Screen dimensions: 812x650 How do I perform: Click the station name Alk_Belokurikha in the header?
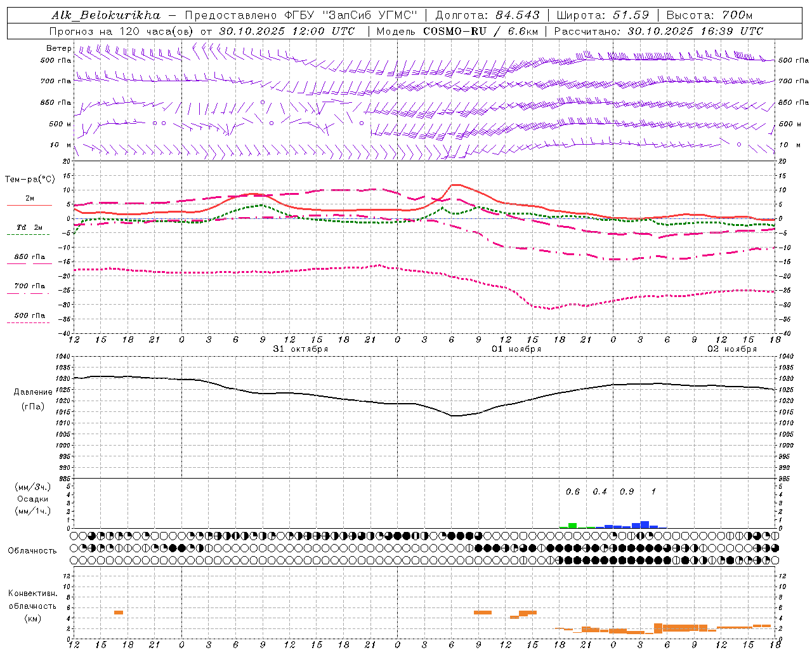[x=107, y=15]
